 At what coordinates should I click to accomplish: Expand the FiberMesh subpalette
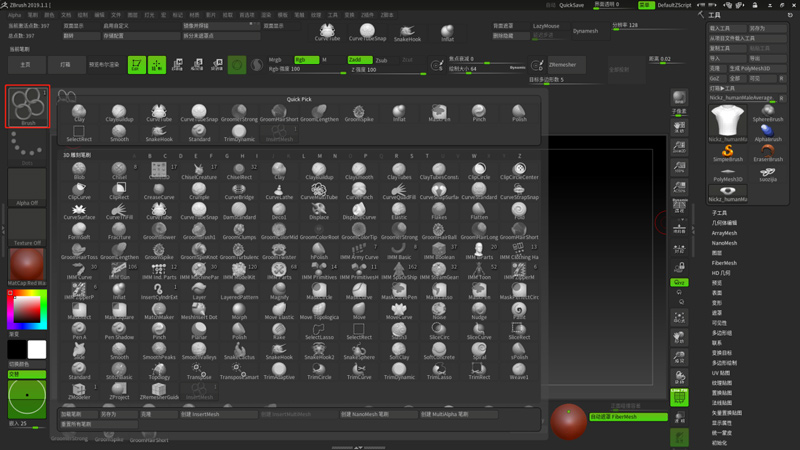(x=724, y=263)
